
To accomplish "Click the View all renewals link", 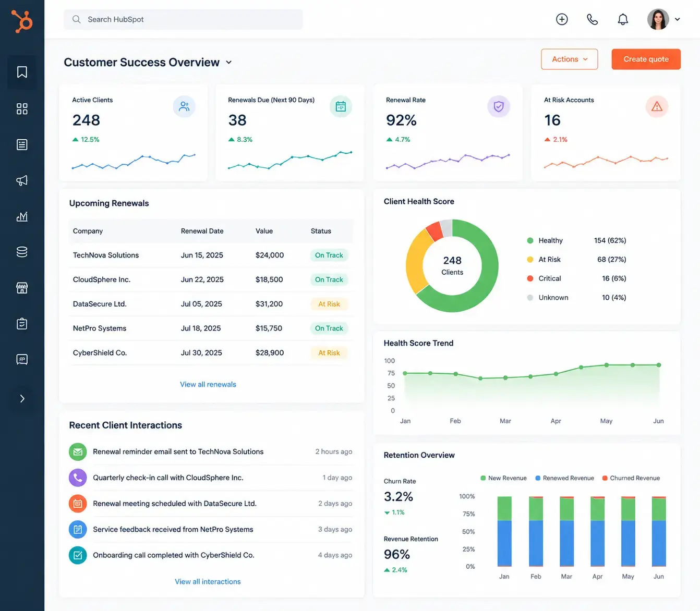I will [208, 385].
